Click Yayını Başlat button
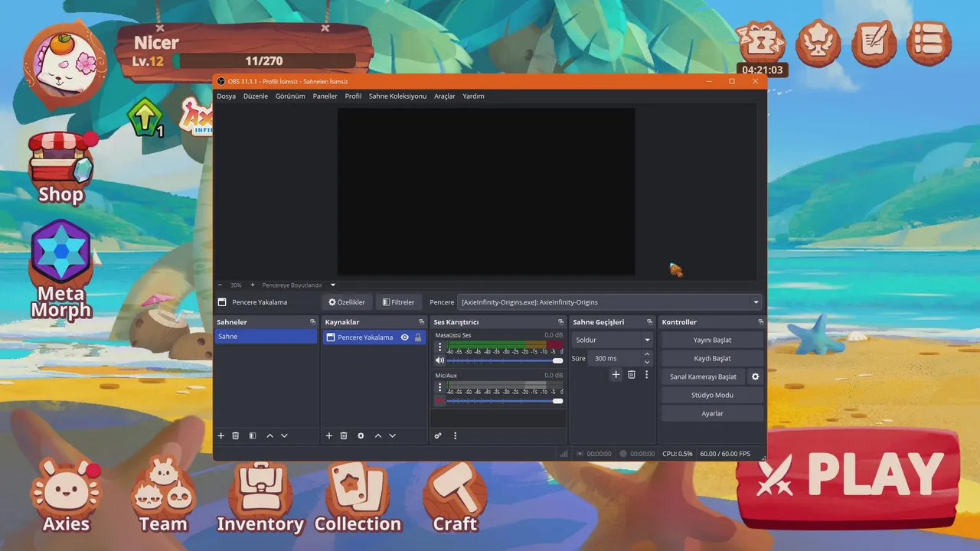This screenshot has height=551, width=980. tap(712, 340)
